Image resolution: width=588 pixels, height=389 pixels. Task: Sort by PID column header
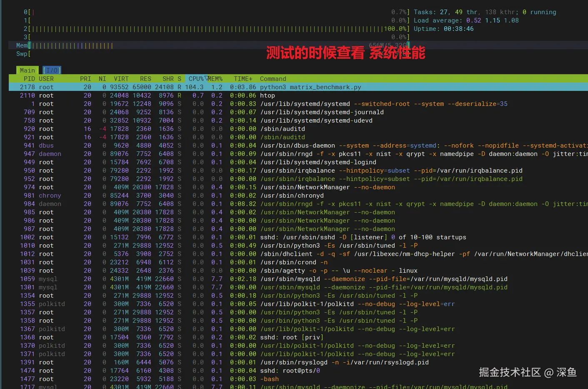[29, 79]
